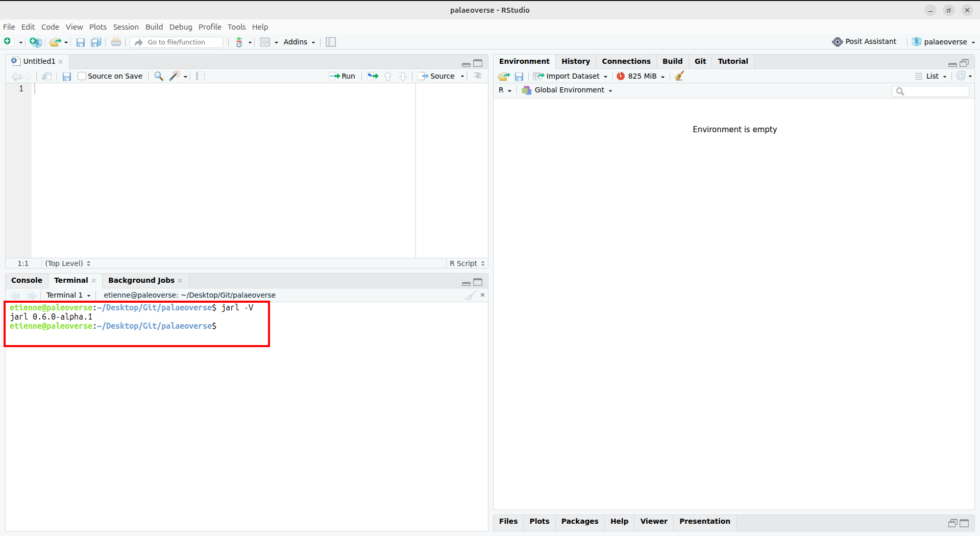Open the Presentation tab
980x536 pixels.
click(705, 521)
